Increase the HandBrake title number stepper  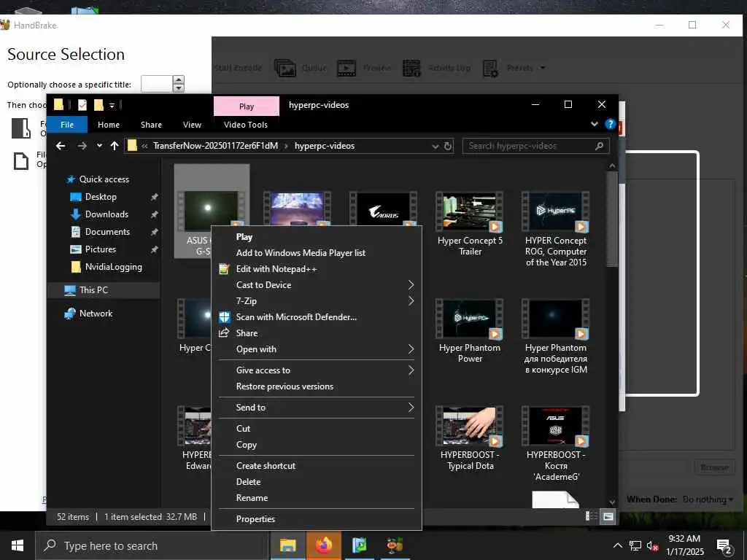click(178, 79)
